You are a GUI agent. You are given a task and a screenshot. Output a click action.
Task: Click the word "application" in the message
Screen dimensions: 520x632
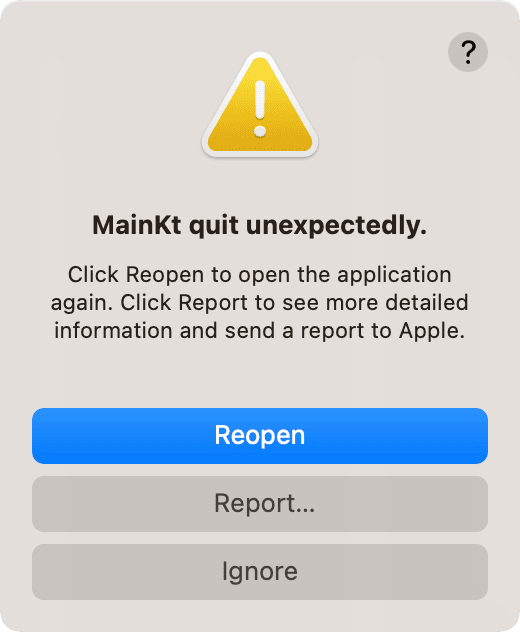tap(394, 275)
